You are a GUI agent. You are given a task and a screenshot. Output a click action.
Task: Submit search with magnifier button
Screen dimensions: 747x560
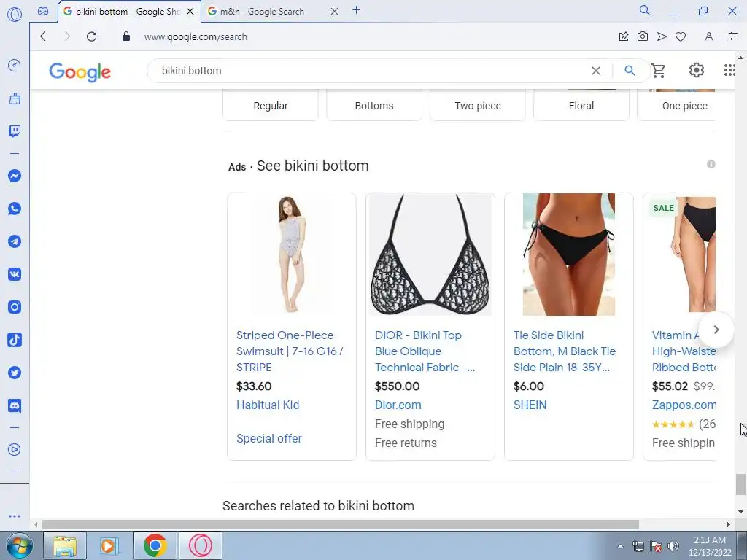(630, 71)
